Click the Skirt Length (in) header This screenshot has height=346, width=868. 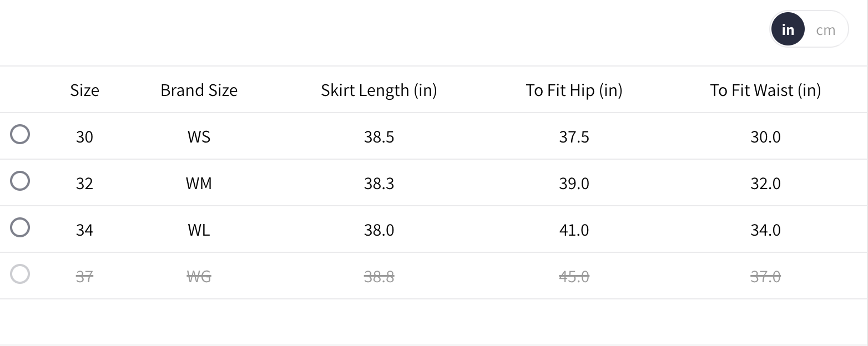pyautogui.click(x=379, y=90)
